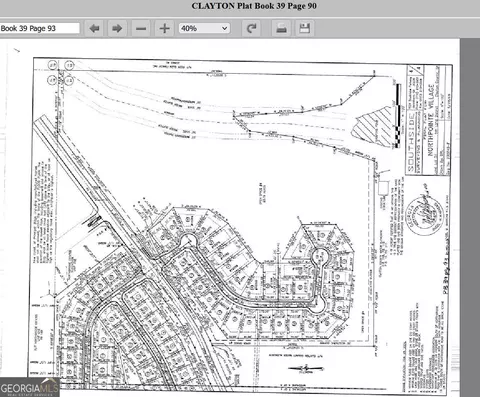
Task: Click the Georgia surveyor seal stamp
Action: (425, 216)
